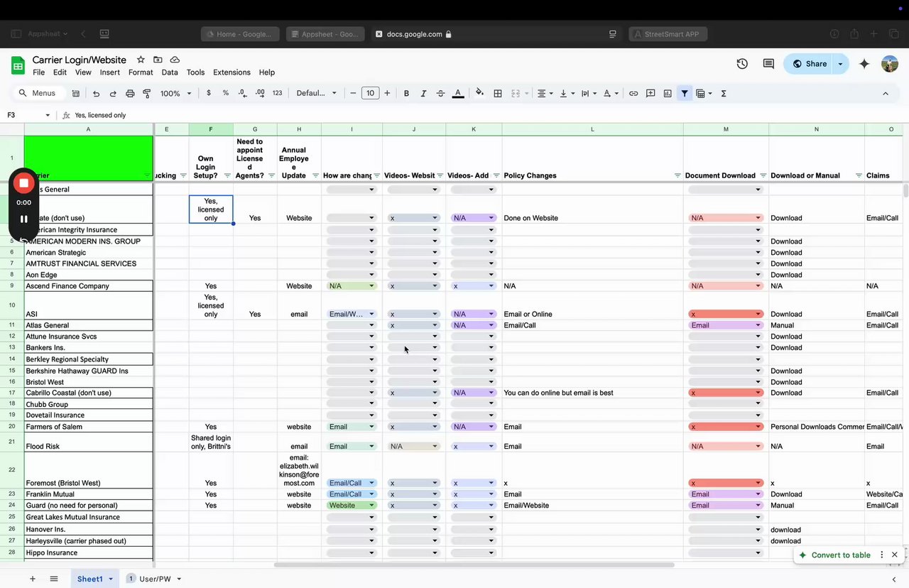Screen dimensions: 909x588
Task: Move the document using folder icon
Action: click(158, 60)
